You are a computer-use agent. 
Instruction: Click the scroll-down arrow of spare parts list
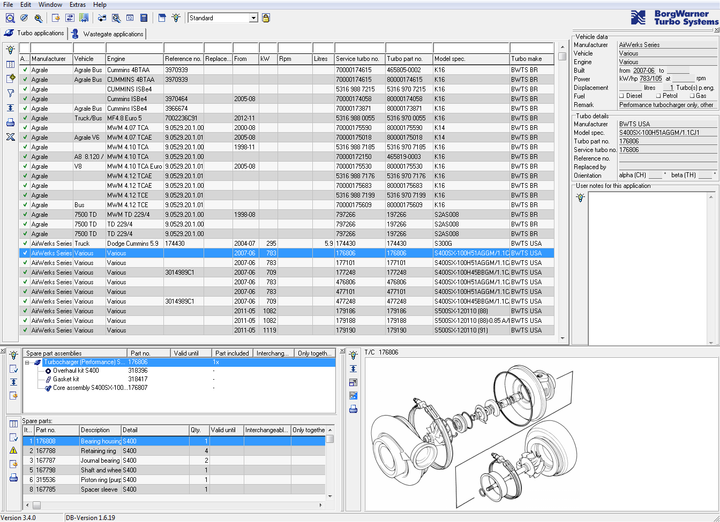click(330, 496)
